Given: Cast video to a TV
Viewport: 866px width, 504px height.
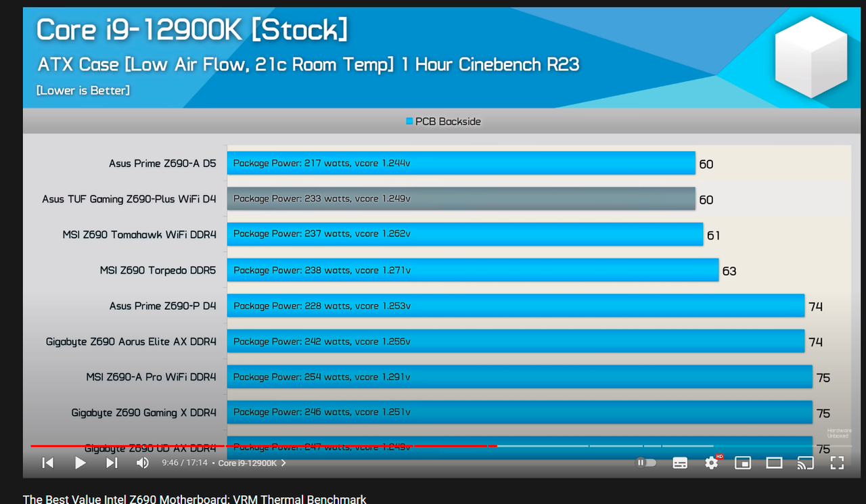Looking at the screenshot, I should click(805, 463).
